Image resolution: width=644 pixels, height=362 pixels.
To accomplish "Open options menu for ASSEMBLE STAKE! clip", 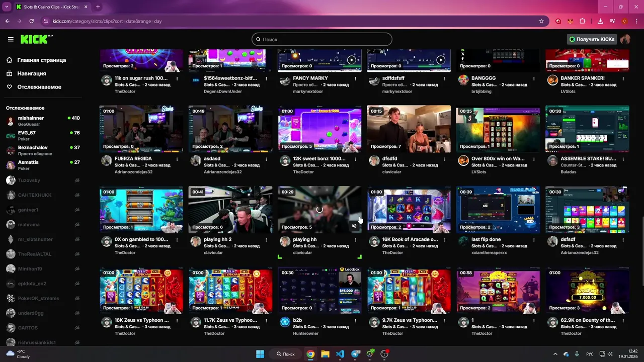I will (623, 159).
